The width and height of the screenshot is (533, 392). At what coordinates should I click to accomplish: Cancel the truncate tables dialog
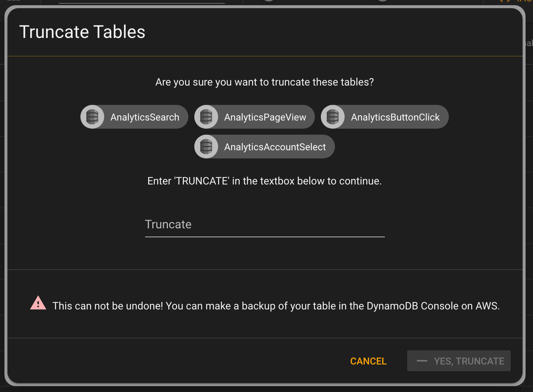point(368,361)
